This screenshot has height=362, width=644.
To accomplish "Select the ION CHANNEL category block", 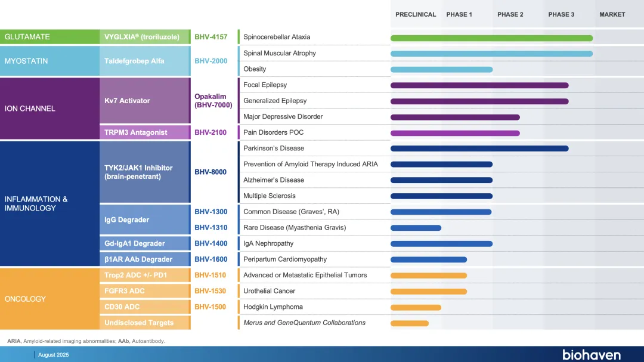I will point(49,109).
